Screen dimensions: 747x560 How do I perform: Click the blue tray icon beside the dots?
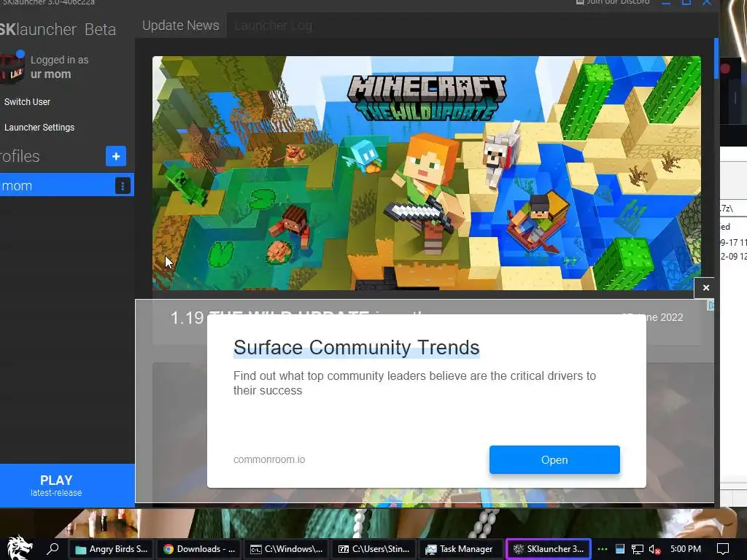pos(620,549)
